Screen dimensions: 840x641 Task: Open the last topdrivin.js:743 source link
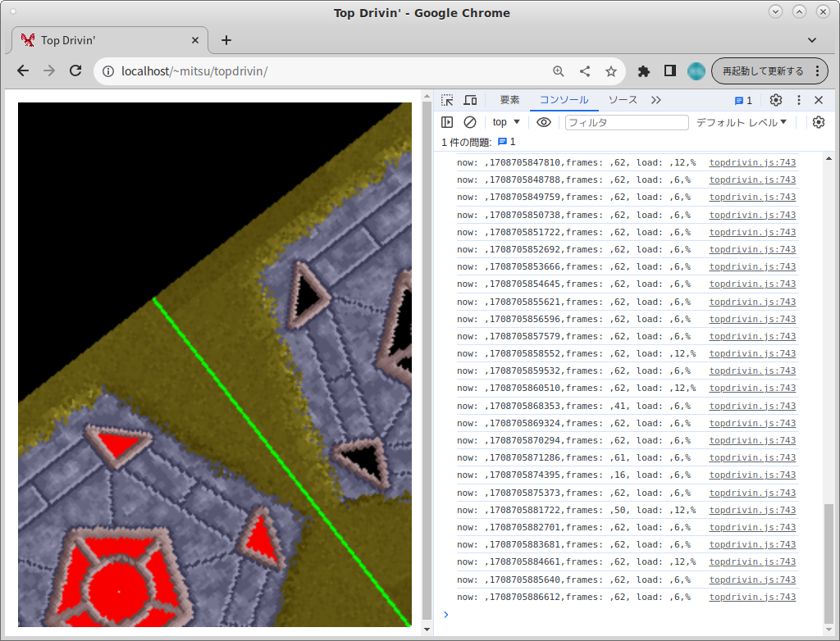752,598
